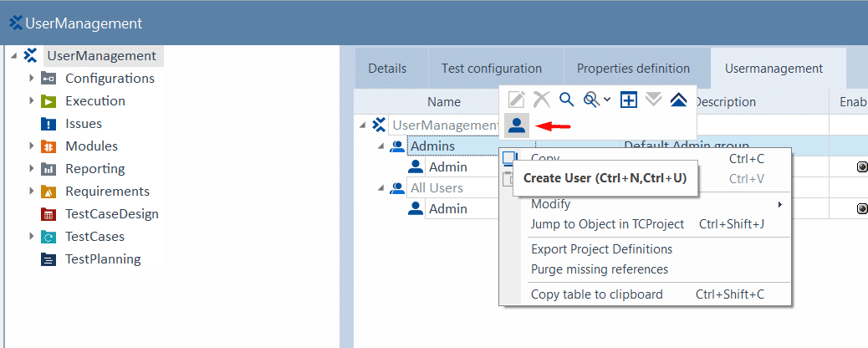Select the Issues folder icon in tree

49,124
